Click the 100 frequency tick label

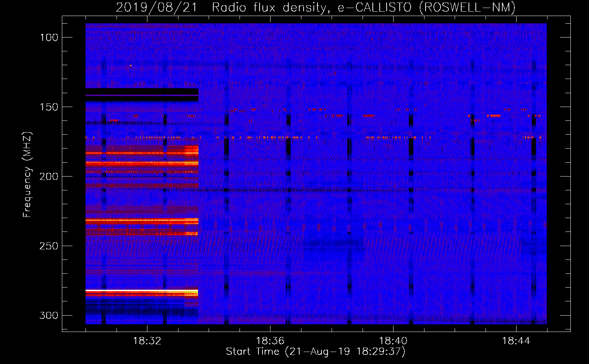(x=49, y=37)
